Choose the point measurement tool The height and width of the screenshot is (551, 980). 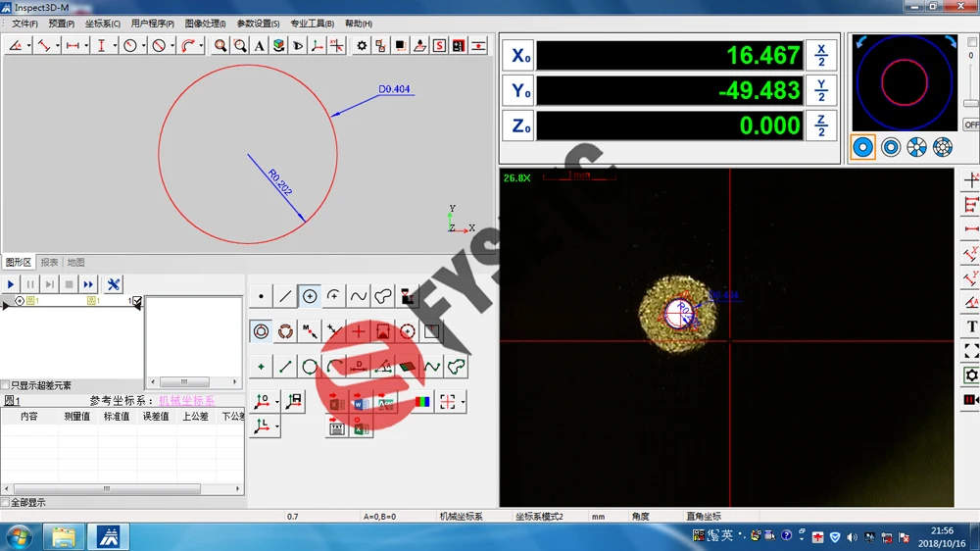(261, 296)
